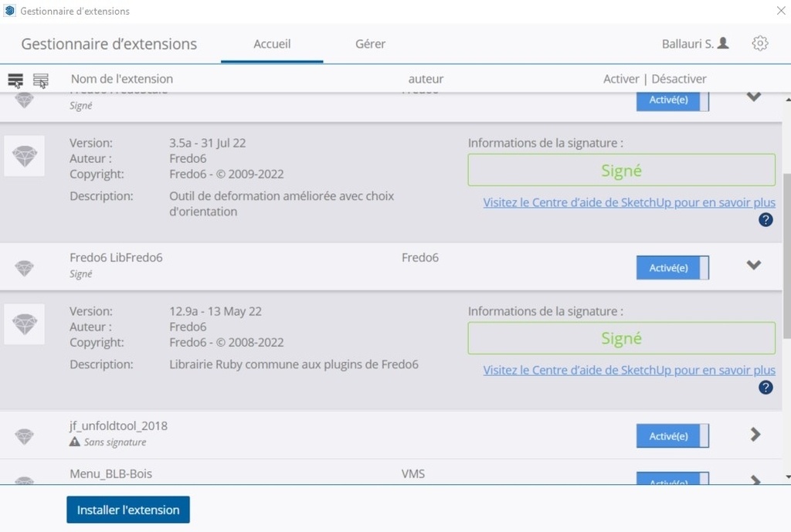Select the Menu_BLB-Bois extension name
The width and height of the screenshot is (791, 532).
(110, 473)
